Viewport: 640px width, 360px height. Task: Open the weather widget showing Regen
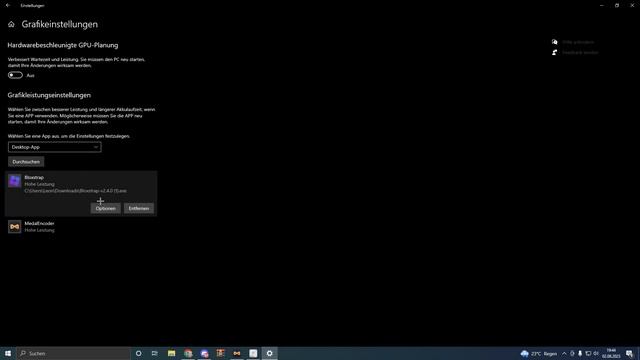(x=539, y=353)
